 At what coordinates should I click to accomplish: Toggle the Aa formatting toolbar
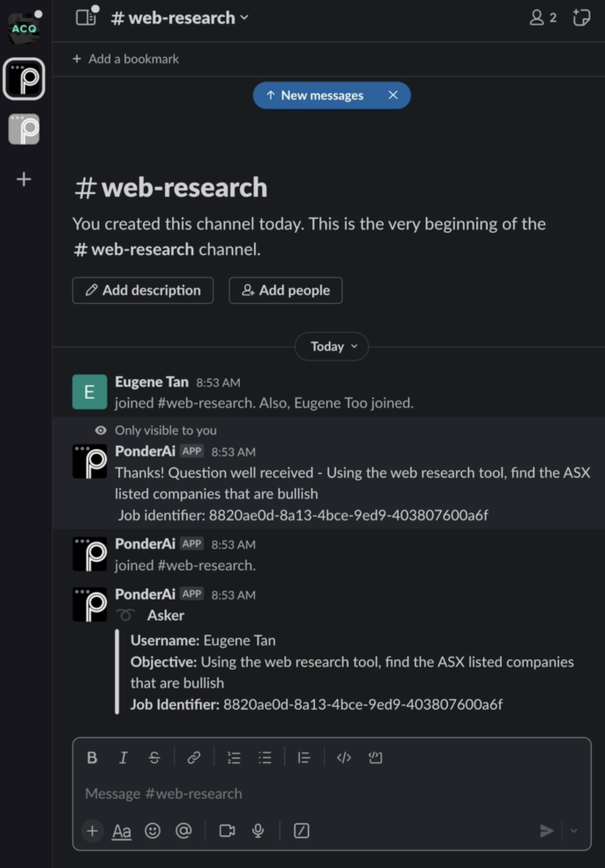point(122,831)
